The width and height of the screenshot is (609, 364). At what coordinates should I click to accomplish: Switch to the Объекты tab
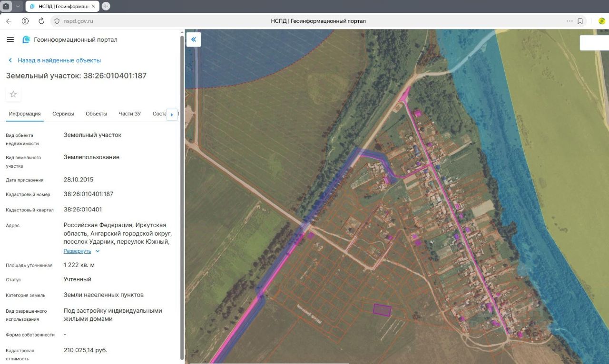pyautogui.click(x=96, y=114)
